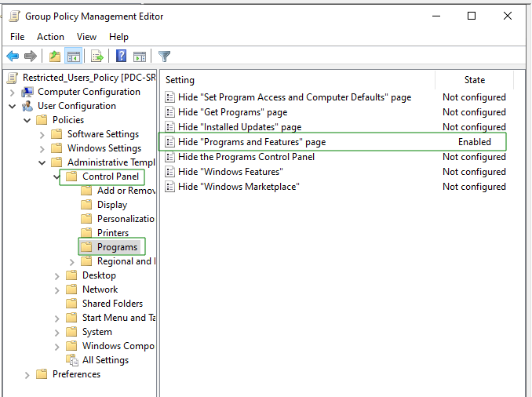This screenshot has height=397, width=532.
Task: Open the File menu
Action: pos(17,37)
